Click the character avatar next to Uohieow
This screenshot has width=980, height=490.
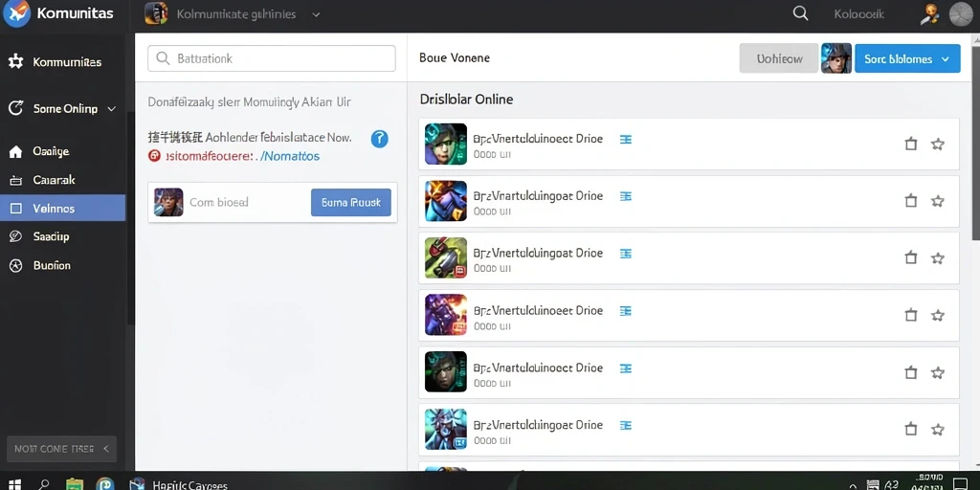pos(836,58)
